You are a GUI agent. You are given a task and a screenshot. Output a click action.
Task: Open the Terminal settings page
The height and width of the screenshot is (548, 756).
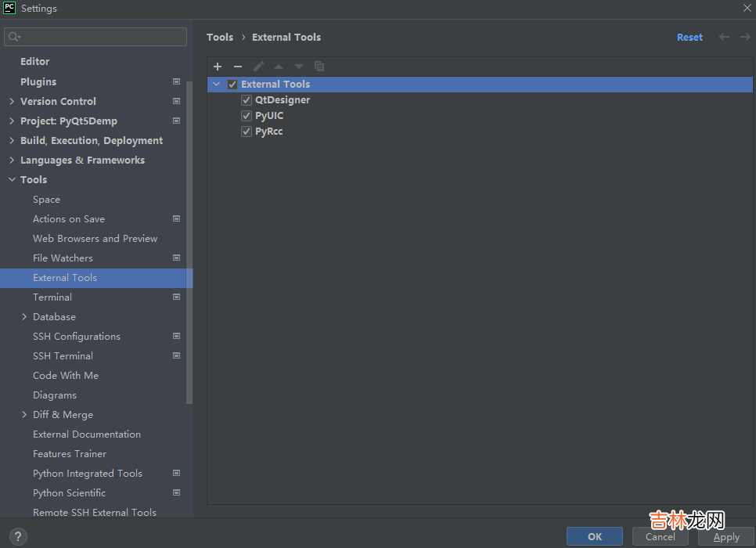click(x=52, y=297)
